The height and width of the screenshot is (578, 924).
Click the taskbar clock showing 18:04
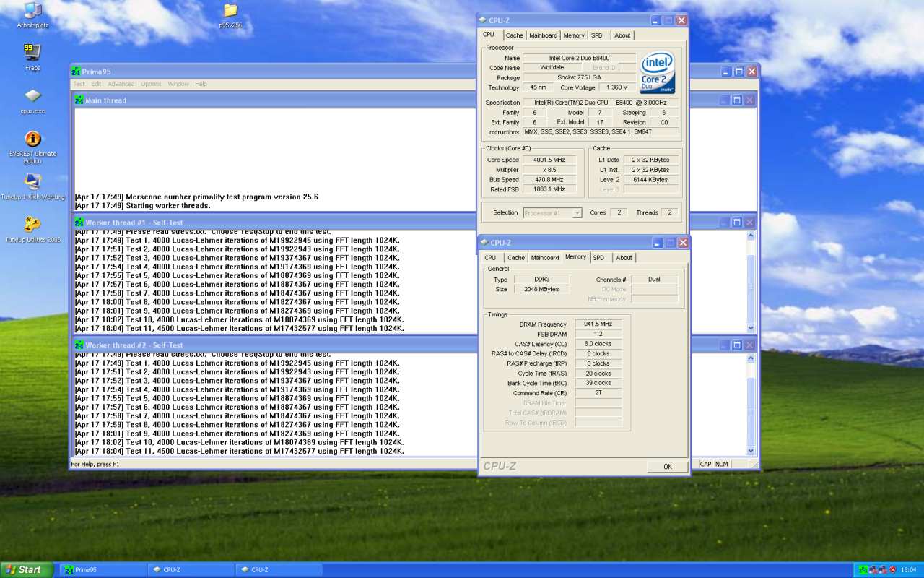pyautogui.click(x=908, y=570)
